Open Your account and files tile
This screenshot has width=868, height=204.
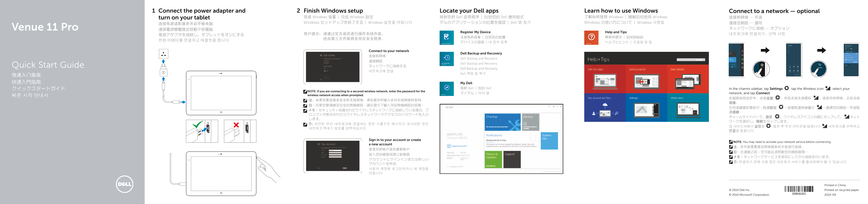click(x=605, y=108)
